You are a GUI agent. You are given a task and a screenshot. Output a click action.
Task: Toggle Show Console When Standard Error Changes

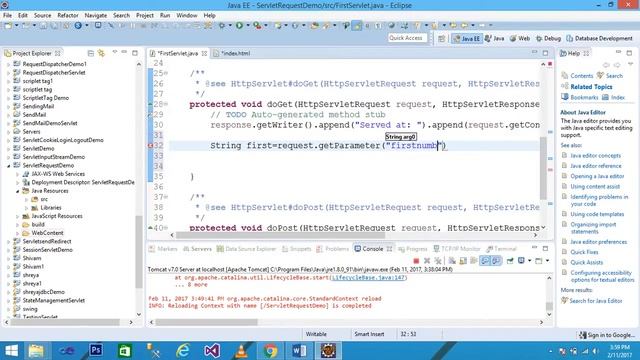tap(497, 260)
